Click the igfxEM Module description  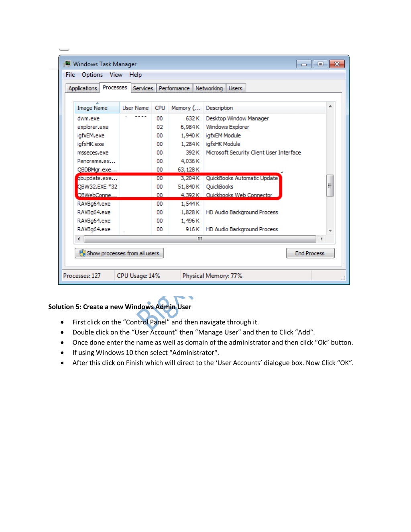223,136
